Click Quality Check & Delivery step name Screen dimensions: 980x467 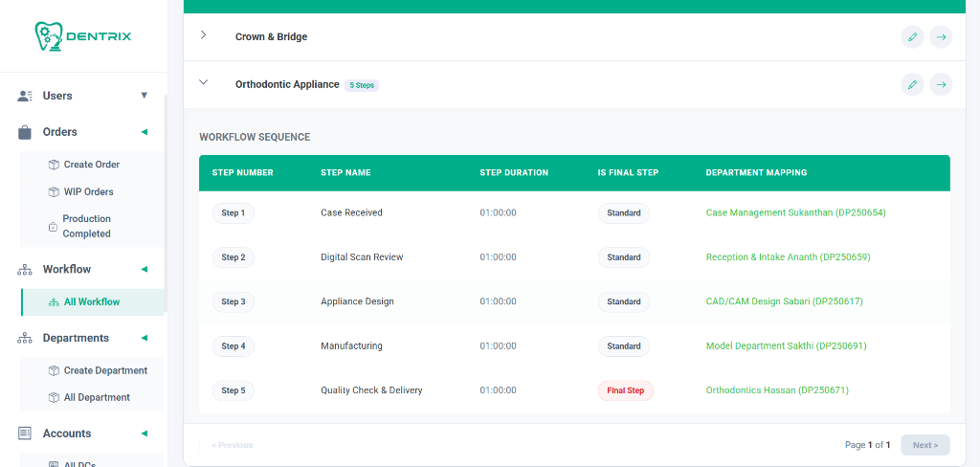tap(372, 390)
